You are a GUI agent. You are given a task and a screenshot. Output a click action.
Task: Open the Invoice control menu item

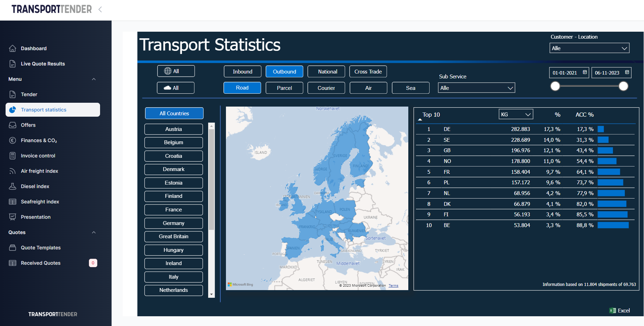pos(38,156)
